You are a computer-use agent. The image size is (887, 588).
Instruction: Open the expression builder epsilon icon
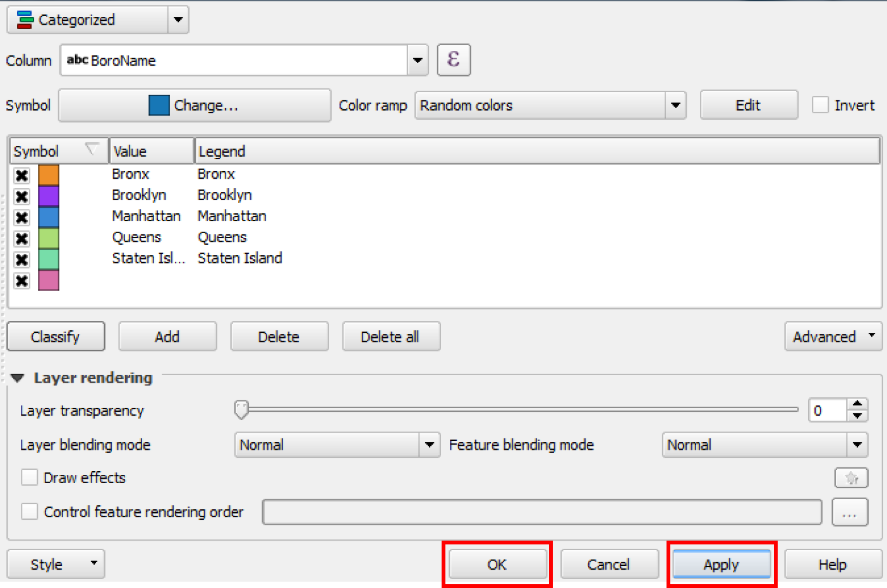(454, 59)
